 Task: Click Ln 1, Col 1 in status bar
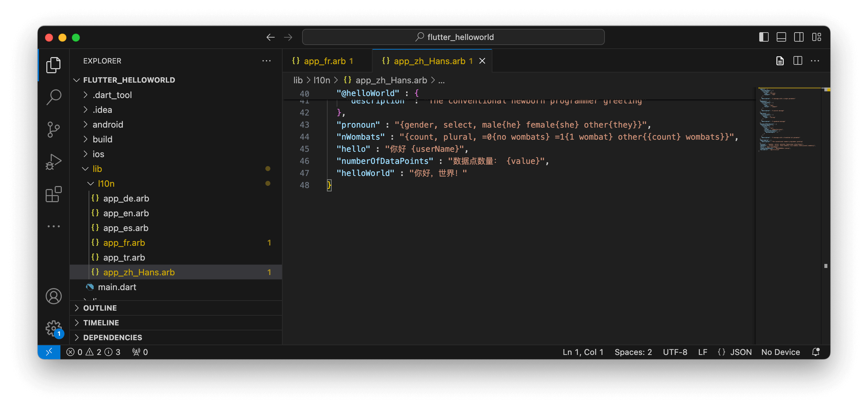pyautogui.click(x=583, y=352)
